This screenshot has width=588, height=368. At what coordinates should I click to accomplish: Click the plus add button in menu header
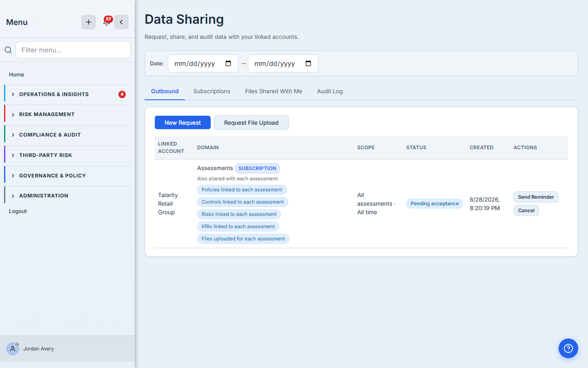click(89, 22)
